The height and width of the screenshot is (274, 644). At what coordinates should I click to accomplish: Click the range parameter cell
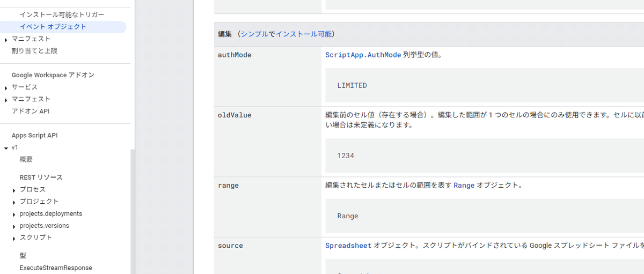pos(268,207)
